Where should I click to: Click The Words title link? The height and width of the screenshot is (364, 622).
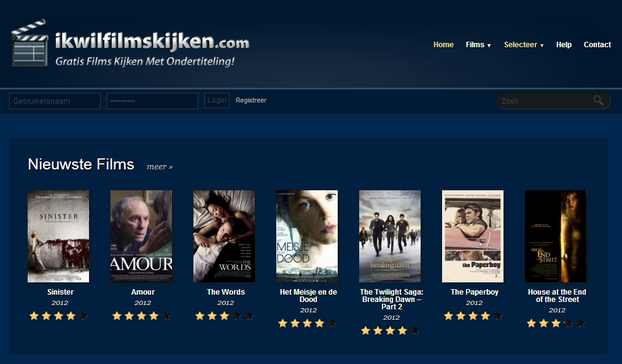[226, 292]
